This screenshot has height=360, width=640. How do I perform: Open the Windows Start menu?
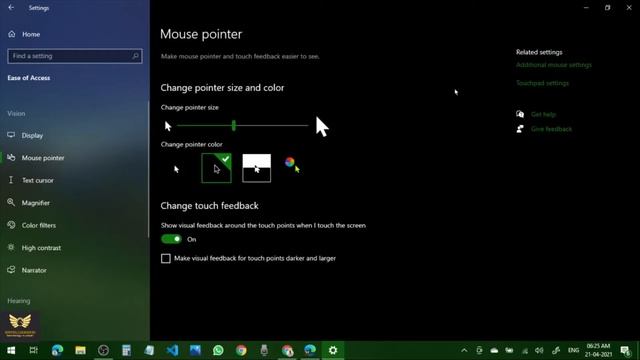click(11, 350)
